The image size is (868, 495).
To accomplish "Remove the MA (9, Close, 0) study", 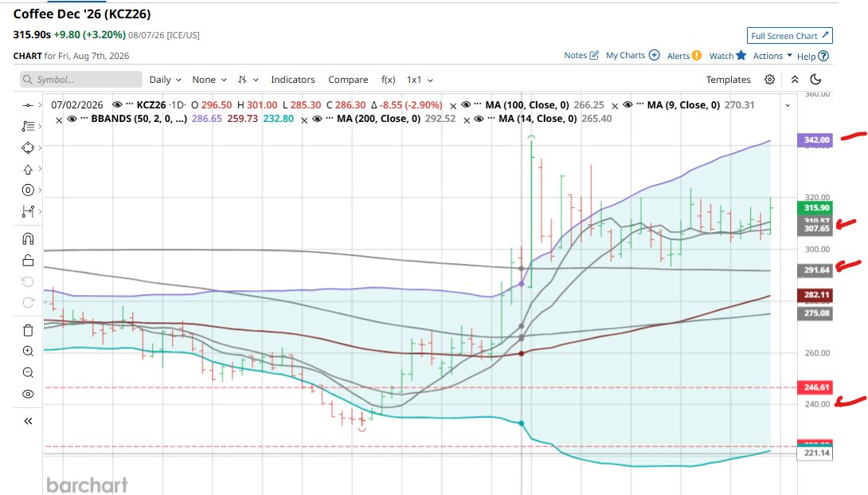I will tap(615, 105).
